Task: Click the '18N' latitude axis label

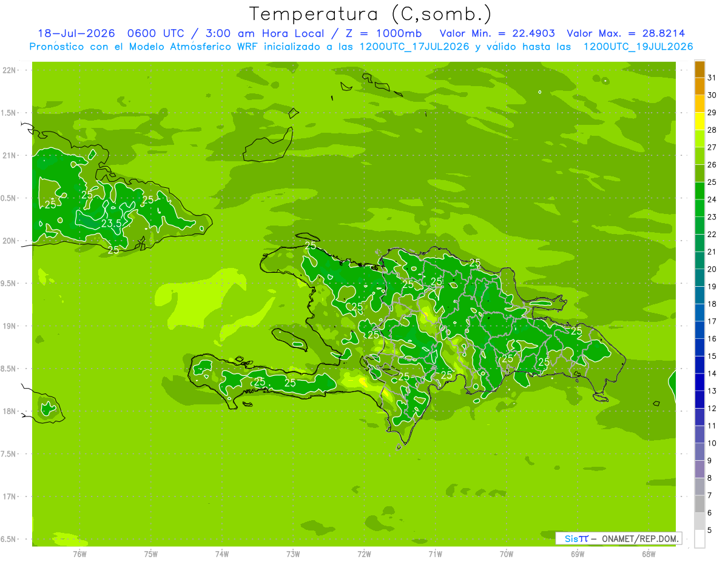Action: click(10, 411)
